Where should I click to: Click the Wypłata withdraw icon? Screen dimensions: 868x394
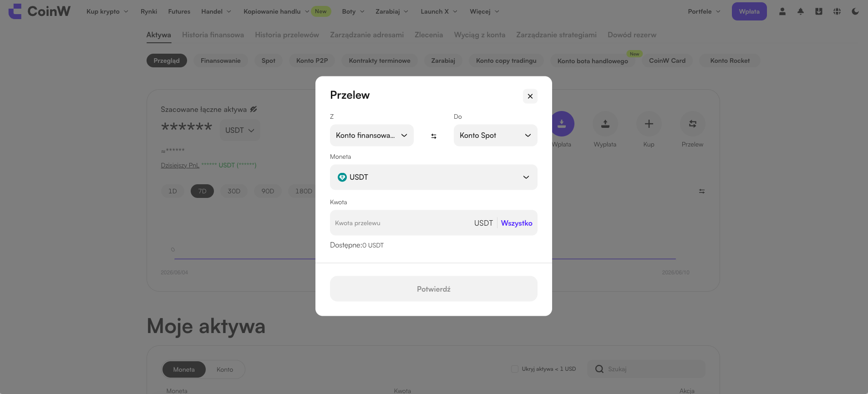605,124
